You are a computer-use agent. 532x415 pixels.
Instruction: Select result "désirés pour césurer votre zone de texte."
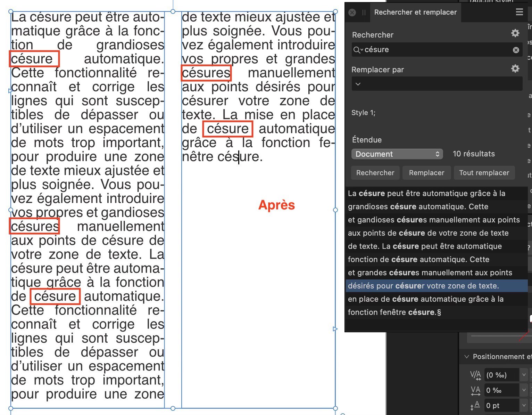click(437, 286)
